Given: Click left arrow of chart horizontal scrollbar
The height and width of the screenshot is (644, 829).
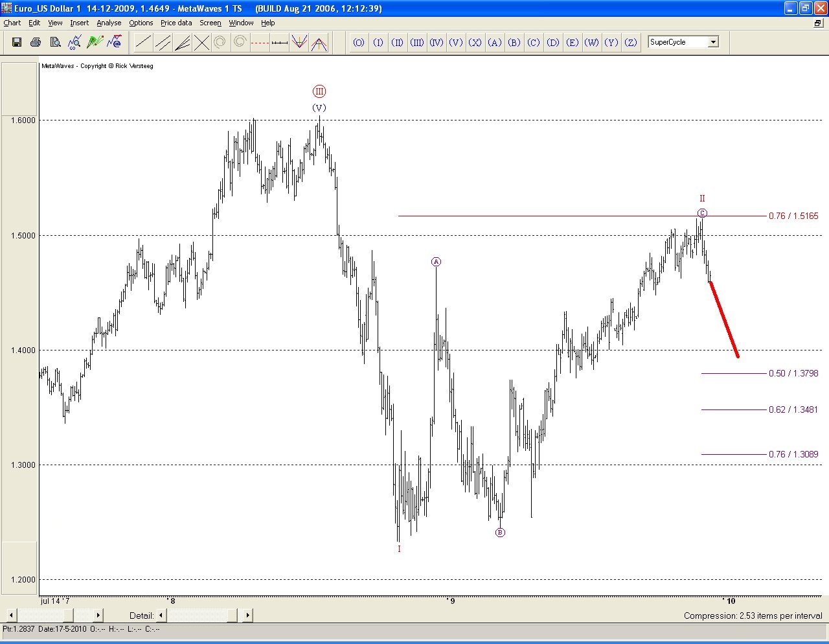Looking at the screenshot, I should [x=11, y=615].
